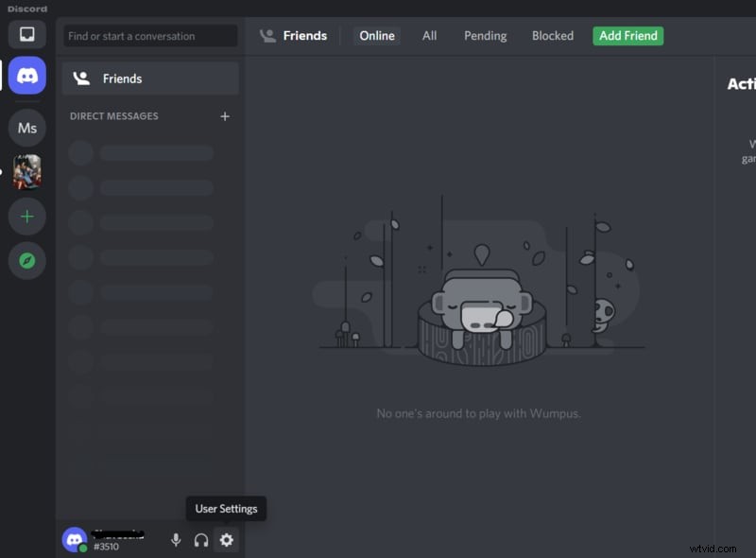Switch to the Online friends tab
This screenshot has width=756, height=558.
(x=376, y=35)
